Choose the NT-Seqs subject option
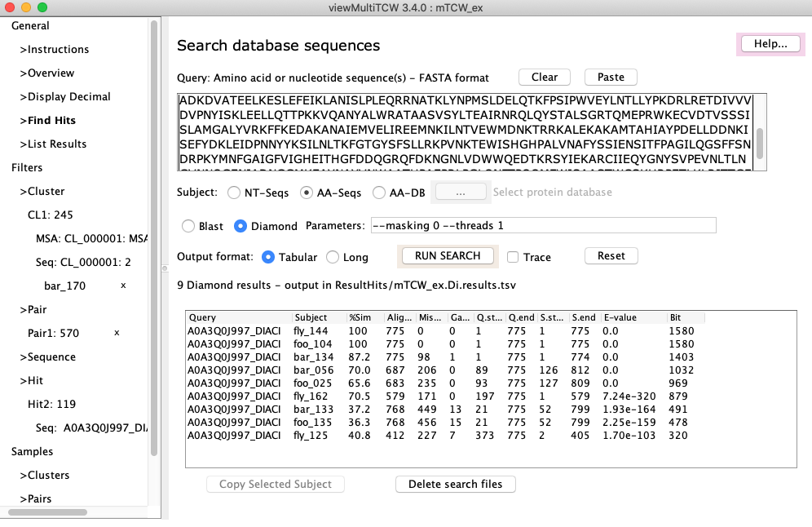 (234, 193)
